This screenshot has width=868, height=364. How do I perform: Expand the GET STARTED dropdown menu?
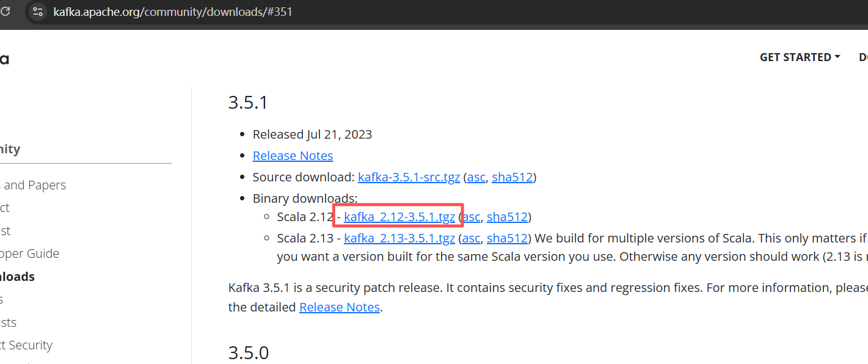coord(800,57)
